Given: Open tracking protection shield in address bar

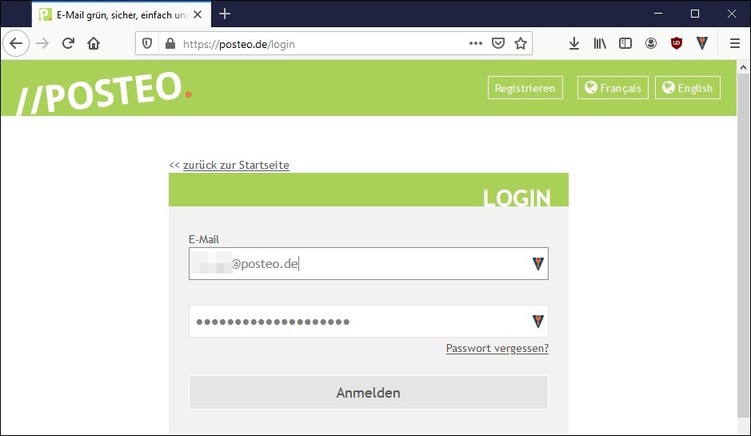Looking at the screenshot, I should [147, 44].
